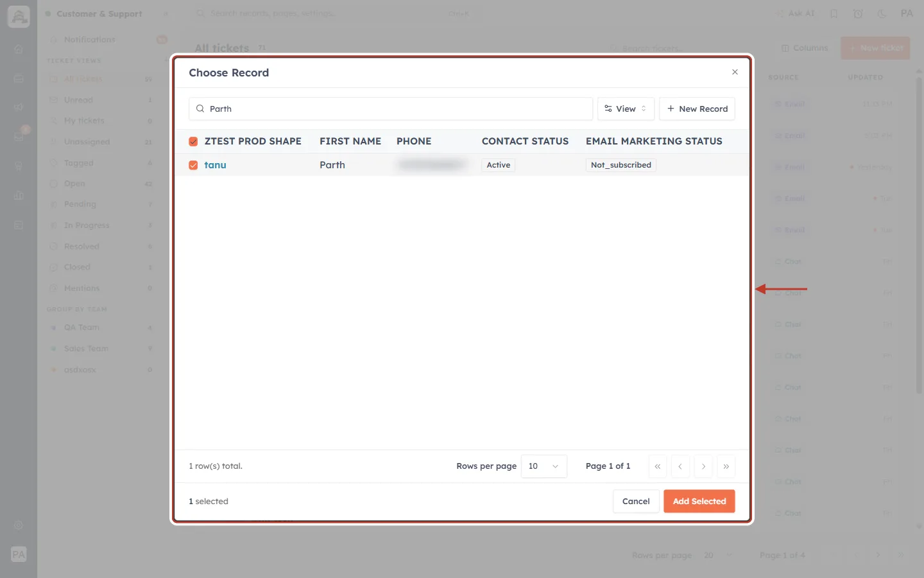Image resolution: width=924 pixels, height=578 pixels.
Task: Click the FIRST NAME column header
Action: point(350,141)
